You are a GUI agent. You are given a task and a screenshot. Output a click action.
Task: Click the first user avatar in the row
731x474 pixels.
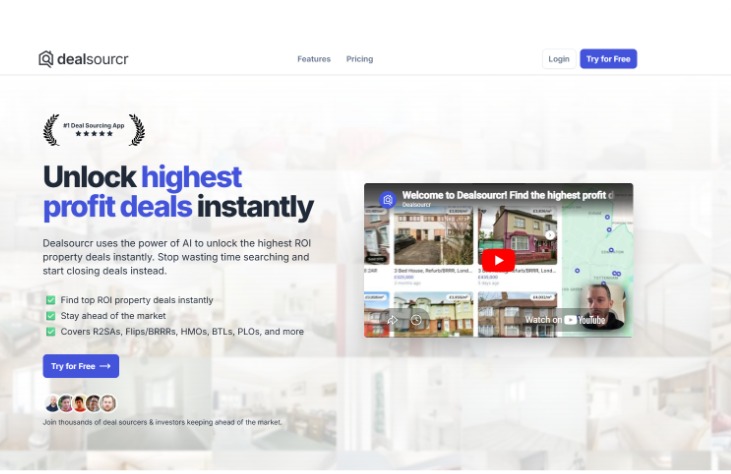[x=53, y=403]
